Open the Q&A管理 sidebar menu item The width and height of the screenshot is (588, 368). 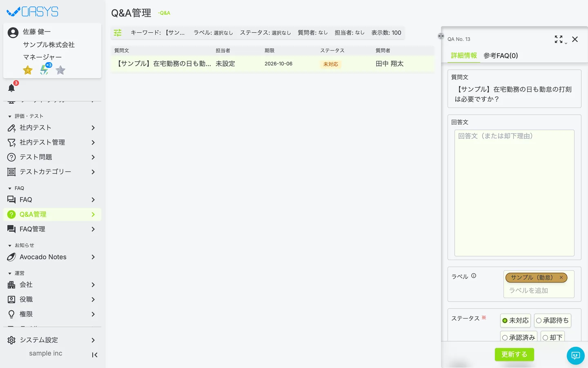(x=52, y=215)
